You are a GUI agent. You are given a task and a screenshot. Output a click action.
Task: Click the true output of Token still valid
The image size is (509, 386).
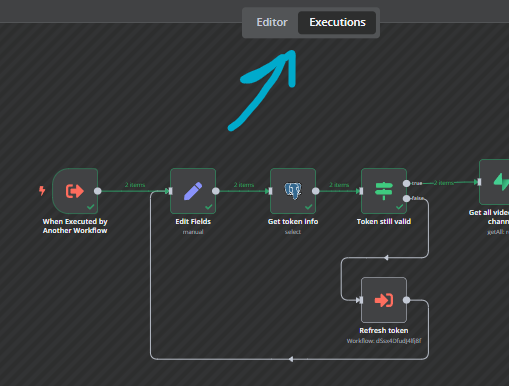(x=406, y=183)
